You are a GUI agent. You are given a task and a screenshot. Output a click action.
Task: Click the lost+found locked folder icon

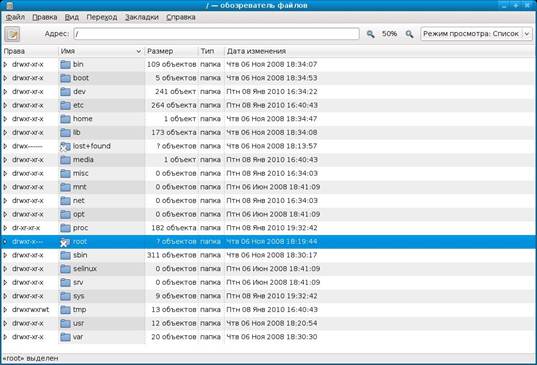pos(65,146)
